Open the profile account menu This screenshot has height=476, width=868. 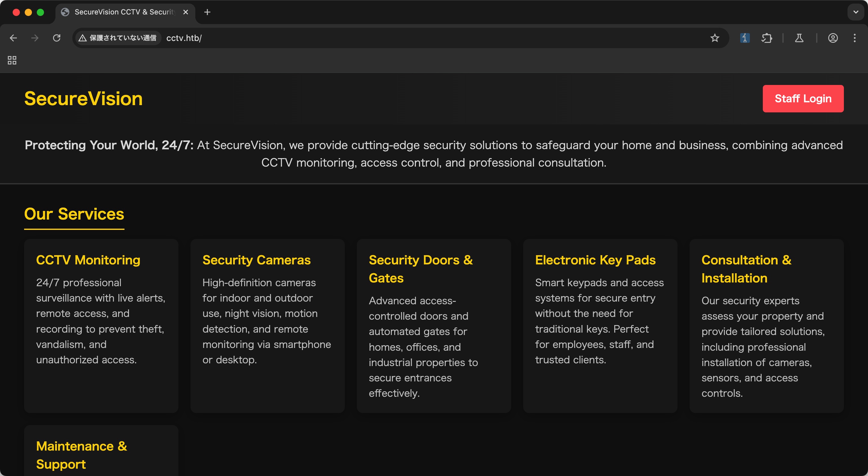coord(833,38)
